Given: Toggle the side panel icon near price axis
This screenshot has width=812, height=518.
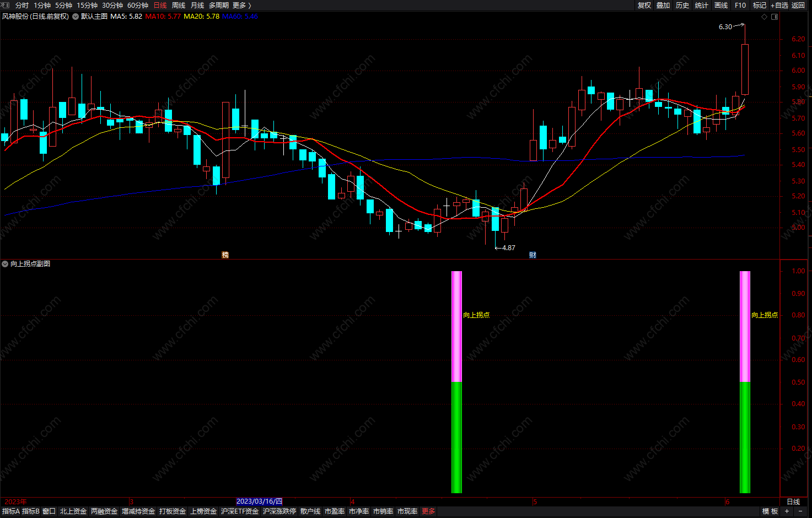Looking at the screenshot, I should 775,17.
